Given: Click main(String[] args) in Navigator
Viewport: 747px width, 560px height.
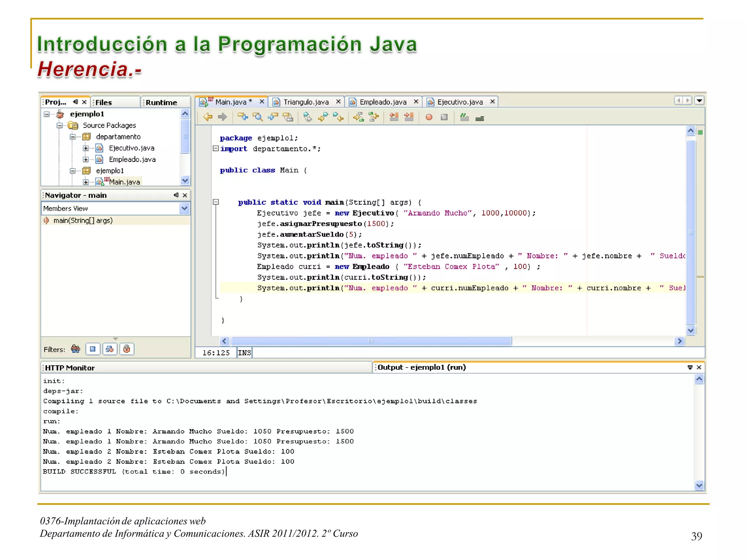Looking at the screenshot, I should tap(83, 220).
